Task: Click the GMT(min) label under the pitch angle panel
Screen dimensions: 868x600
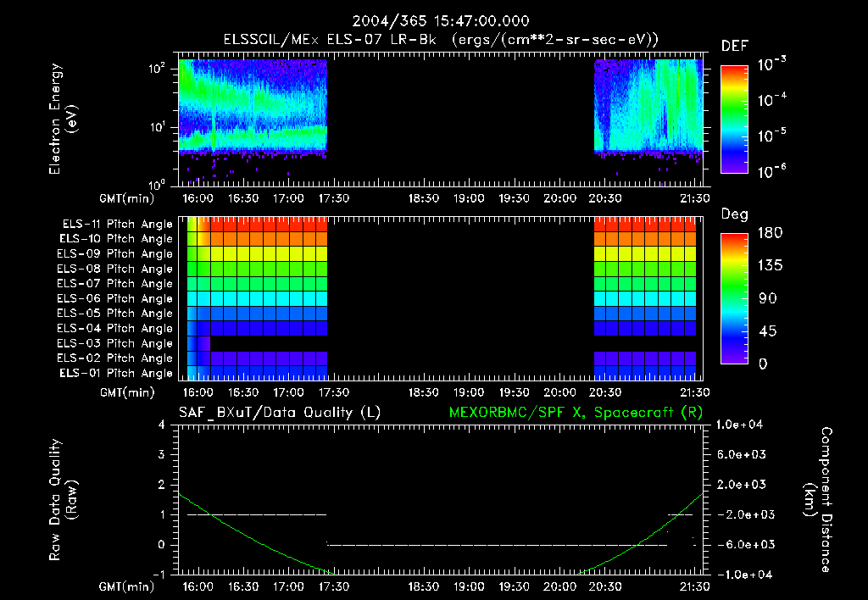Action: (127, 392)
